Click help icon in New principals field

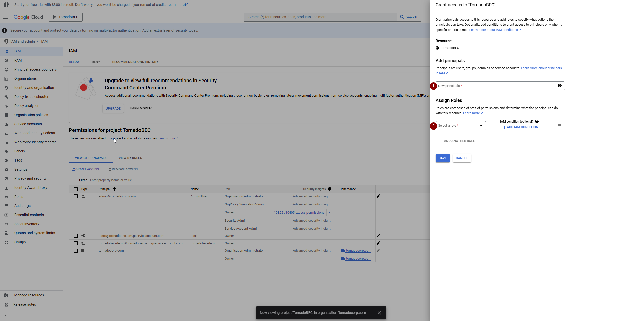pyautogui.click(x=559, y=86)
